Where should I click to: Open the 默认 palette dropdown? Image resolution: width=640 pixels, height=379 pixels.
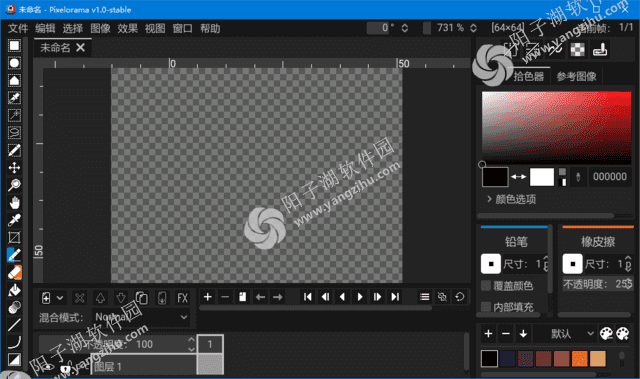click(565, 334)
